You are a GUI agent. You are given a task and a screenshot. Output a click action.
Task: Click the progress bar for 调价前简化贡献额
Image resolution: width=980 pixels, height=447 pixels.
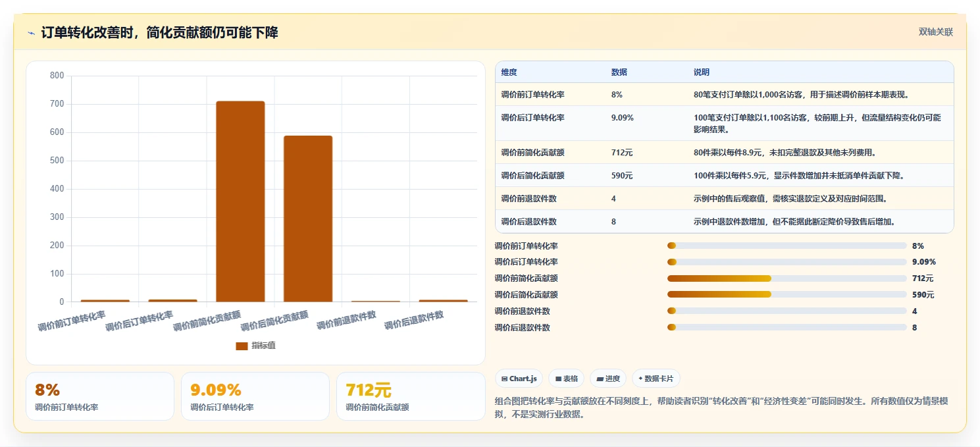(787, 278)
